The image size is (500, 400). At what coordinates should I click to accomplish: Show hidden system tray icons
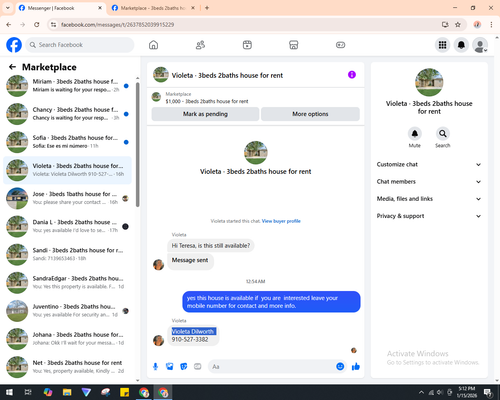(x=421, y=392)
